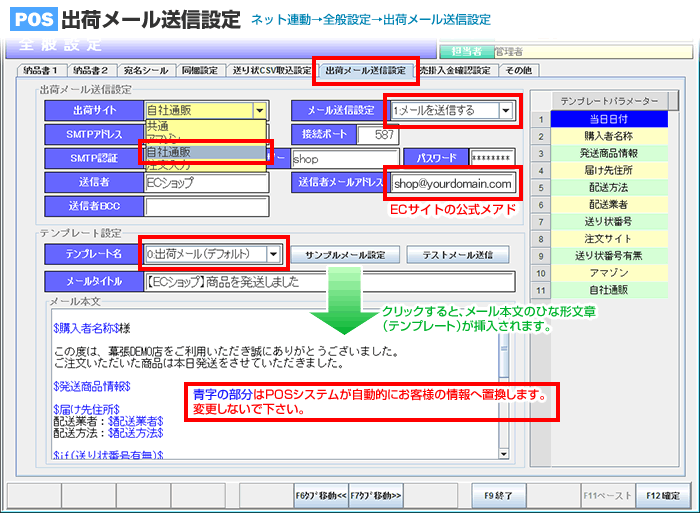Select the 自社通販 template parameter row 11

point(609,290)
